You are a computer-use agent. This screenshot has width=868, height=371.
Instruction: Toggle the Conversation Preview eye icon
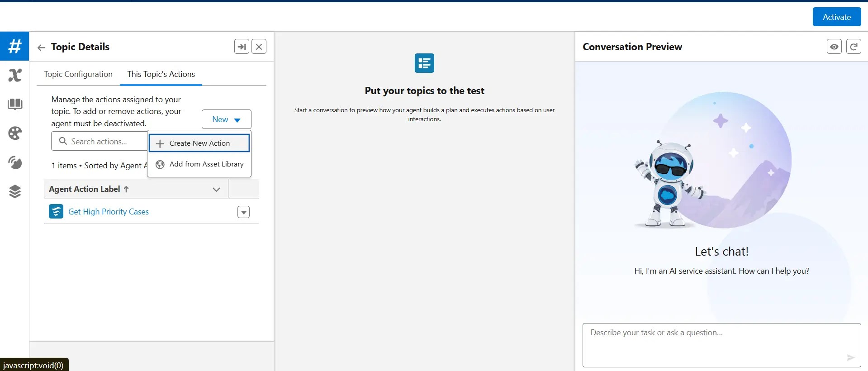pyautogui.click(x=834, y=47)
